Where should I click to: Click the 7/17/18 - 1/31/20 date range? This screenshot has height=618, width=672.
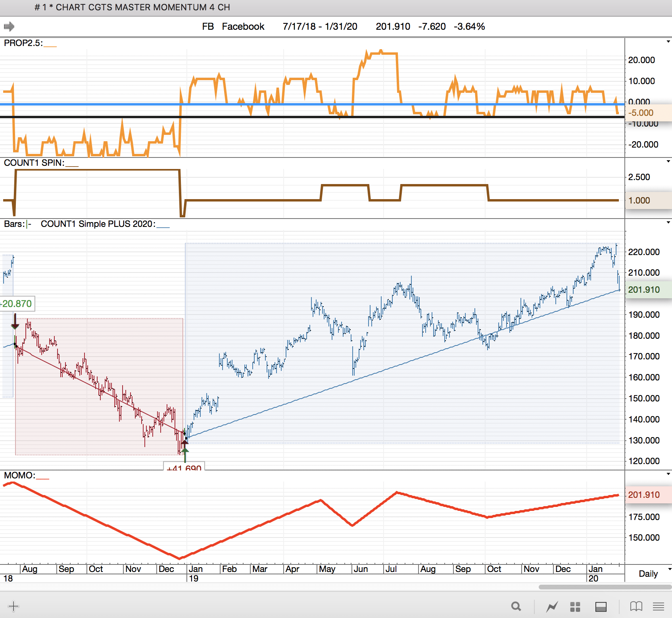tap(320, 27)
